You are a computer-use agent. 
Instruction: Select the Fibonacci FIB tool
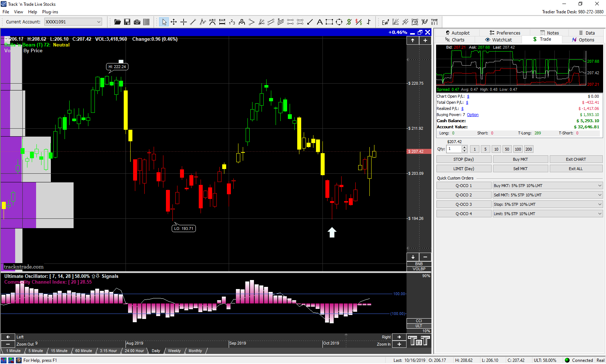click(x=415, y=22)
